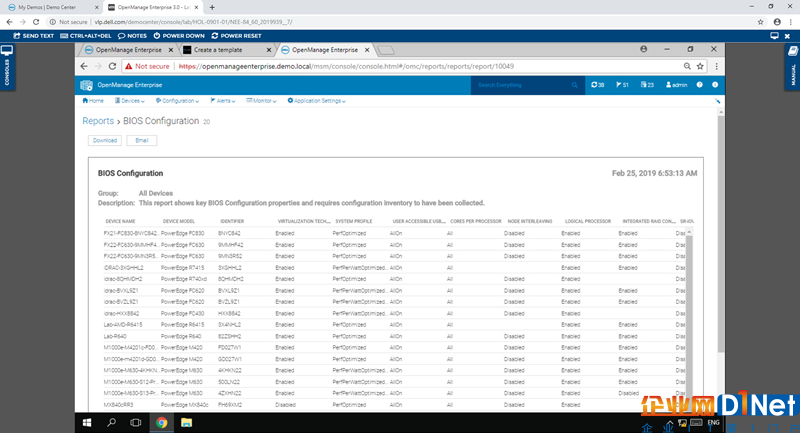800x433 pixels.
Task: Open the MANUAL side panel
Action: (793, 67)
